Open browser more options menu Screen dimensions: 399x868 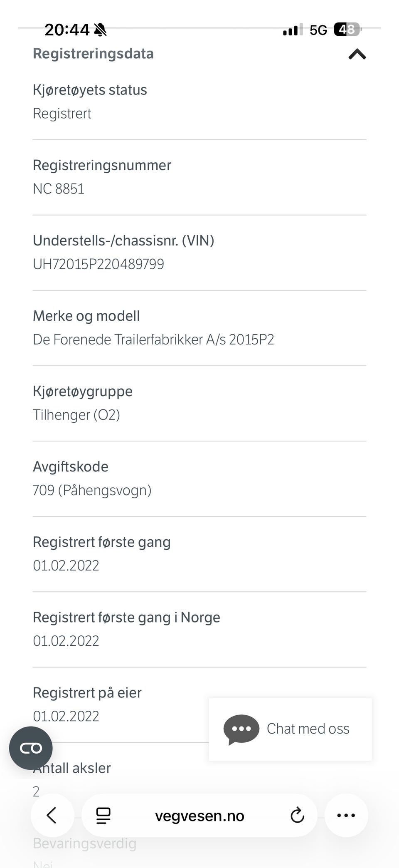pos(346,815)
